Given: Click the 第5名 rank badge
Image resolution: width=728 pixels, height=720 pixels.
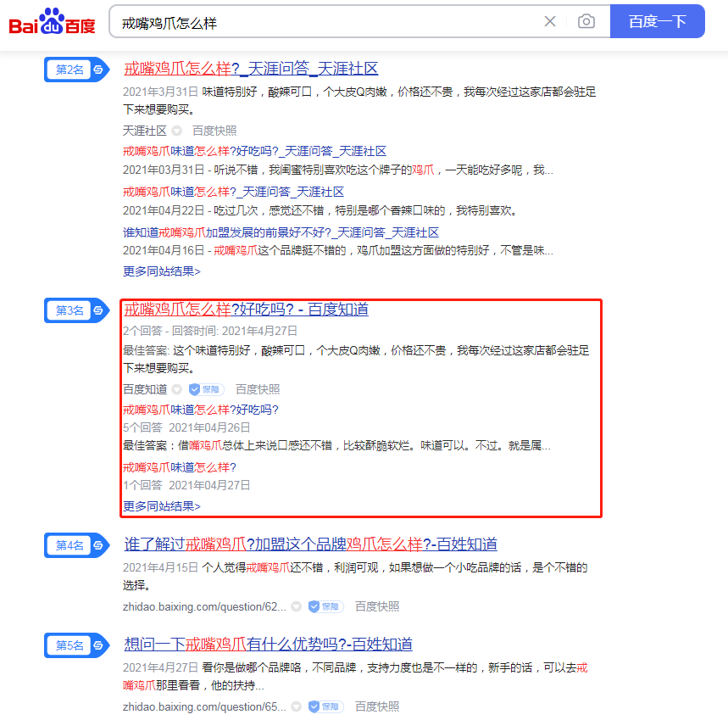Looking at the screenshot, I should 69,645.
